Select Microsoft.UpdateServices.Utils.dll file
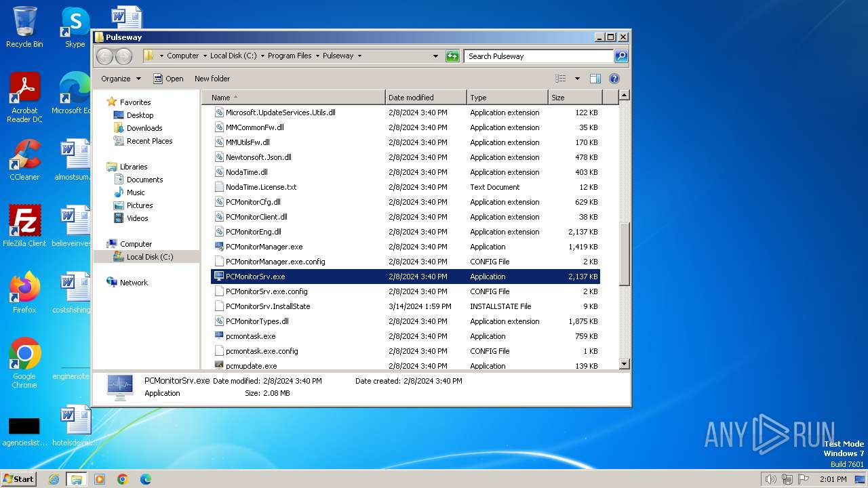The height and width of the screenshot is (488, 868). (406, 113)
